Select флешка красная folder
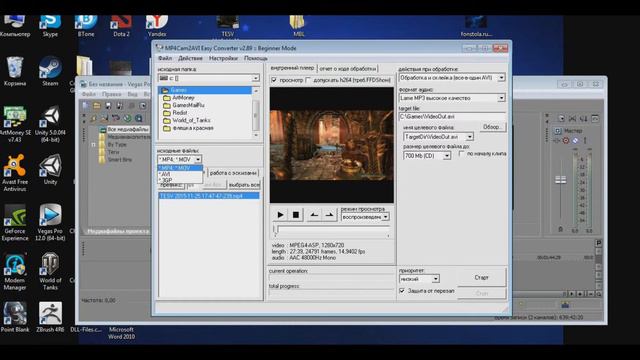Viewport: 640px width, 360px height. [x=192, y=128]
